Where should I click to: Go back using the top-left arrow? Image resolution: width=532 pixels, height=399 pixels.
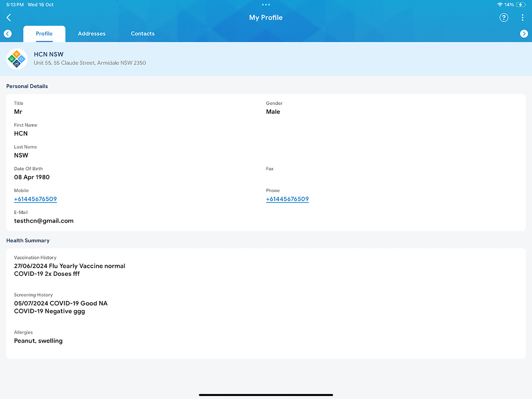[x=9, y=18]
